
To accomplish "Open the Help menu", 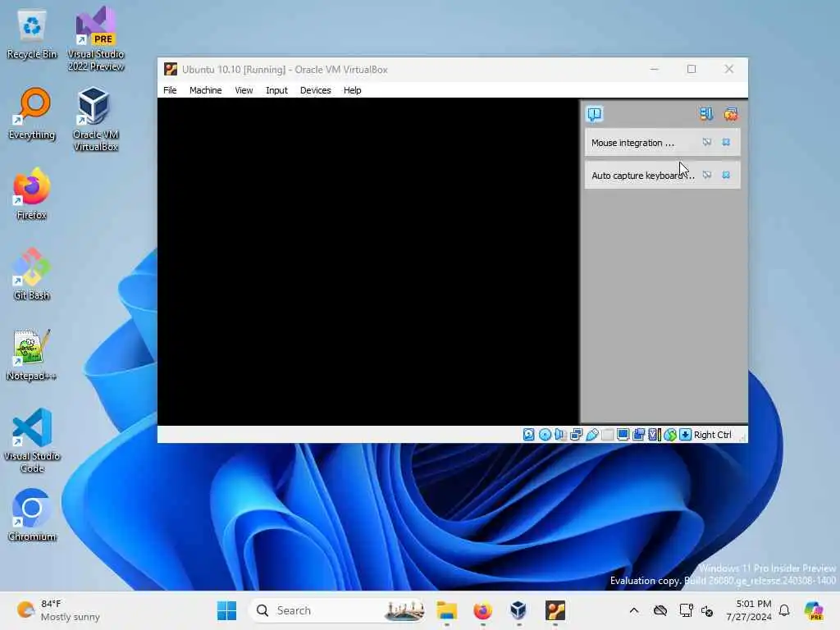I will tap(352, 90).
